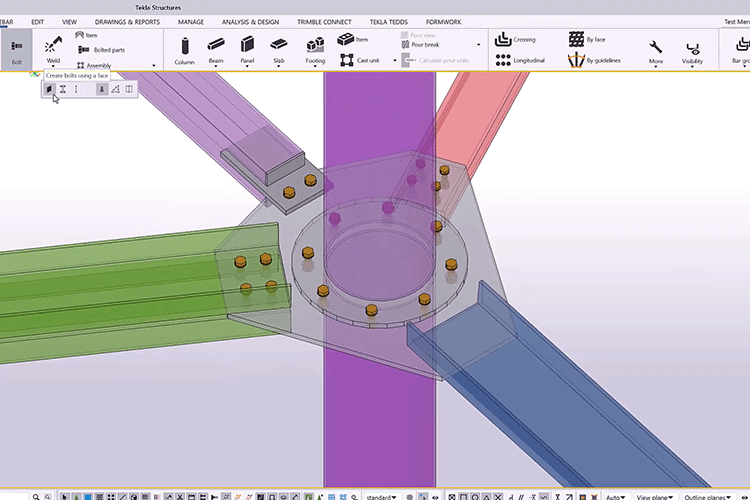Open the Cast unit dropdown arrow

pos(395,61)
